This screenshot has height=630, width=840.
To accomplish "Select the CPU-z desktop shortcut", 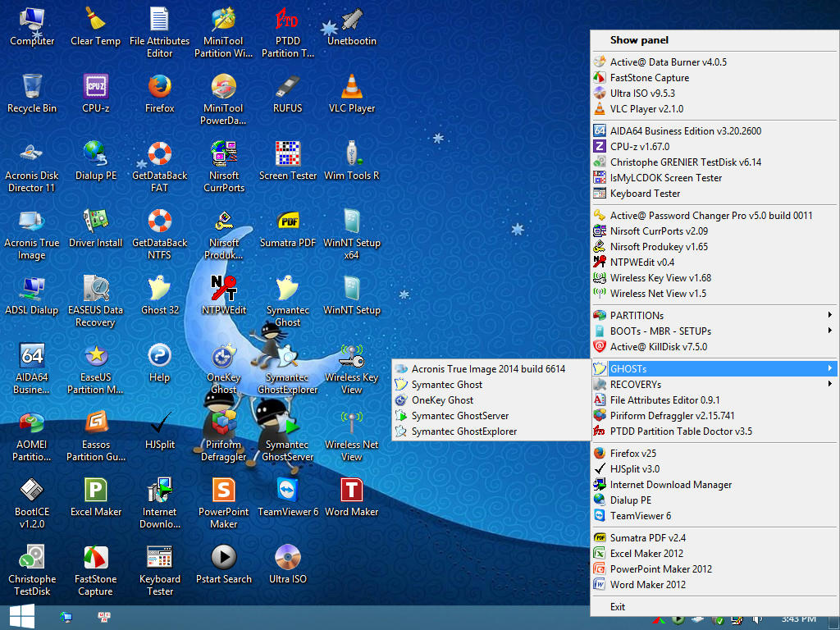I will (x=96, y=94).
